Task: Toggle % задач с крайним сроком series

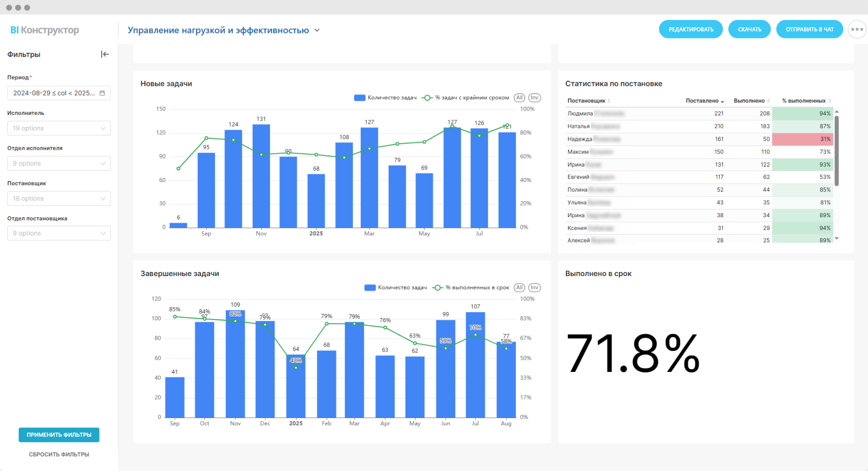Action: click(x=466, y=98)
